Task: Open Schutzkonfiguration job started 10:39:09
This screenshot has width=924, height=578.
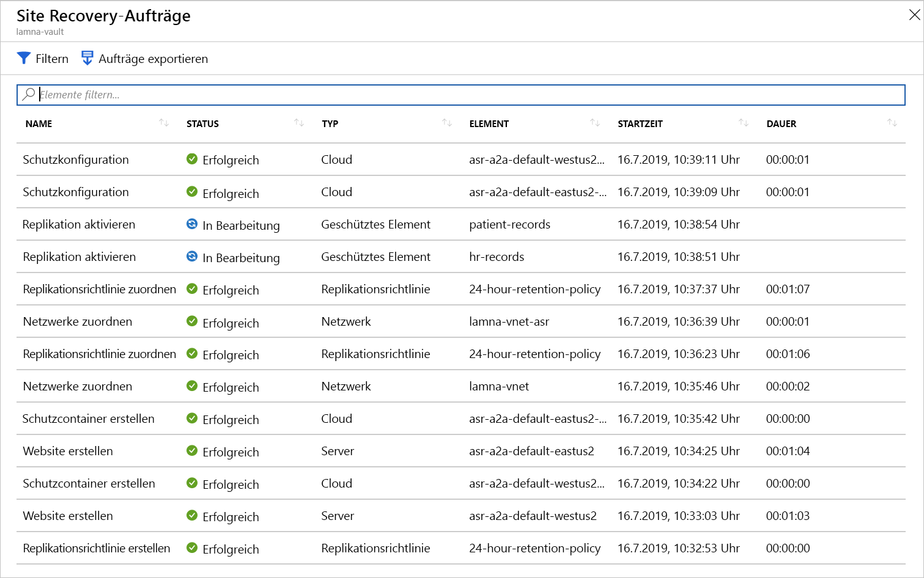Action: (x=76, y=192)
